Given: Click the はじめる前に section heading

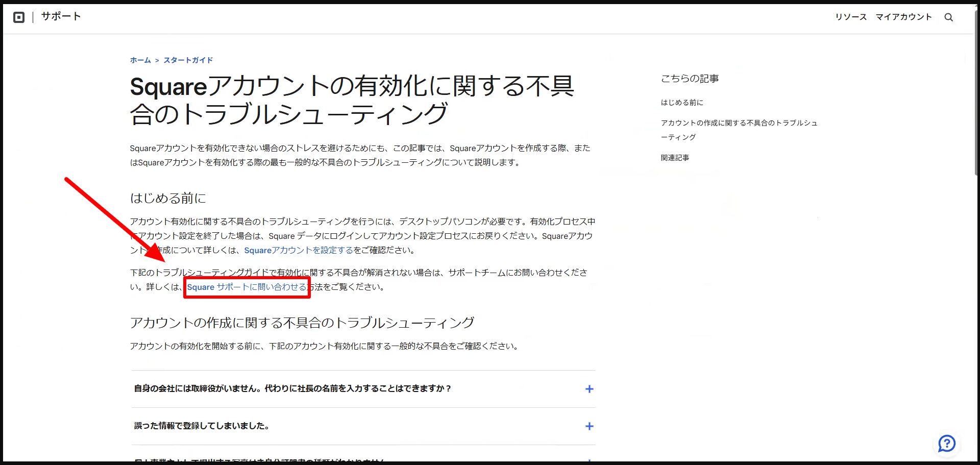Looking at the screenshot, I should [x=168, y=198].
